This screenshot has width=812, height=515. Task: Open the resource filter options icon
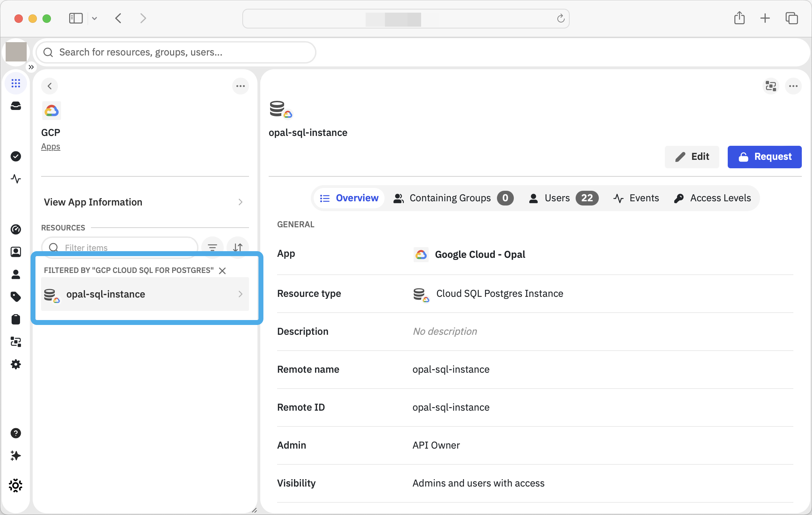tap(212, 248)
